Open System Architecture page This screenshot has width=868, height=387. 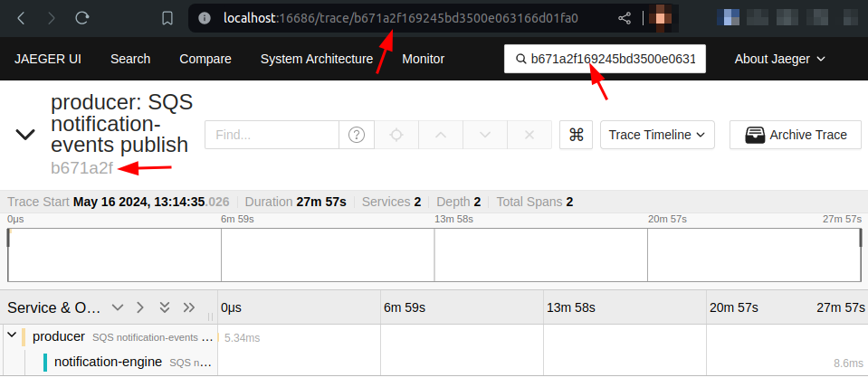[x=317, y=59]
